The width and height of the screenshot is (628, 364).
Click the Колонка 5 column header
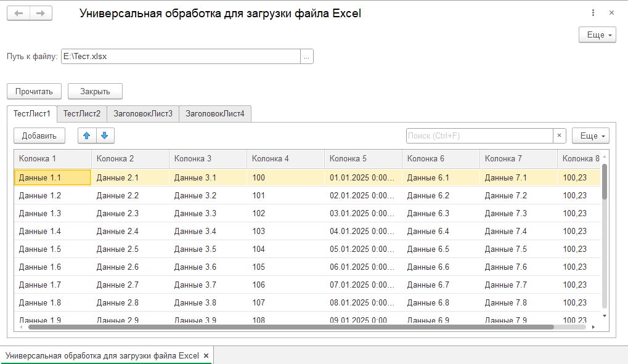point(363,158)
